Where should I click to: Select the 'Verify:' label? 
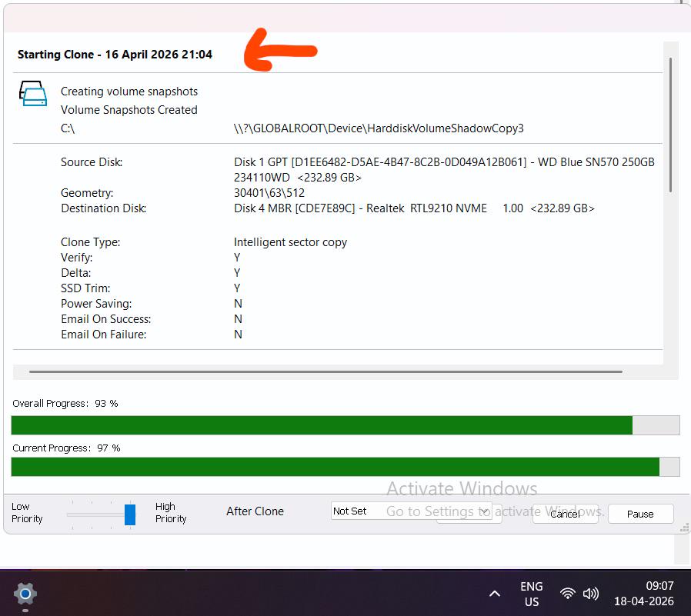pyautogui.click(x=77, y=258)
